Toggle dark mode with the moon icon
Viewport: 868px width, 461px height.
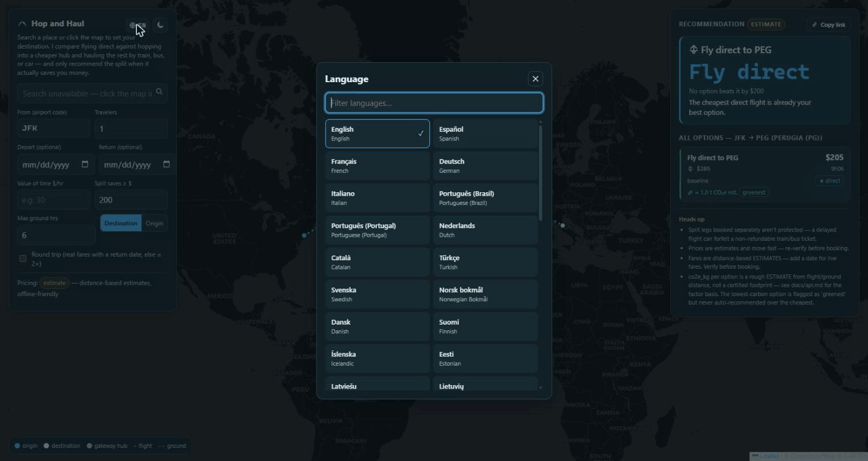click(x=160, y=25)
